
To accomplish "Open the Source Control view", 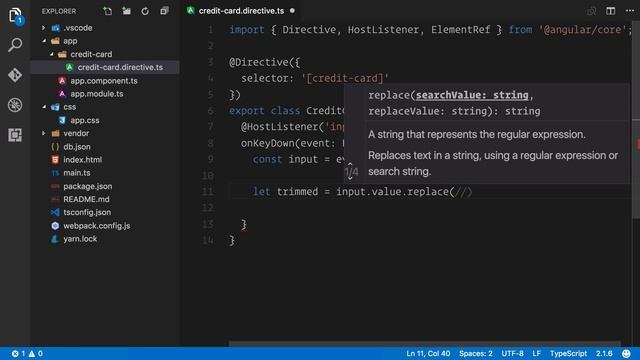I will click(x=15, y=75).
